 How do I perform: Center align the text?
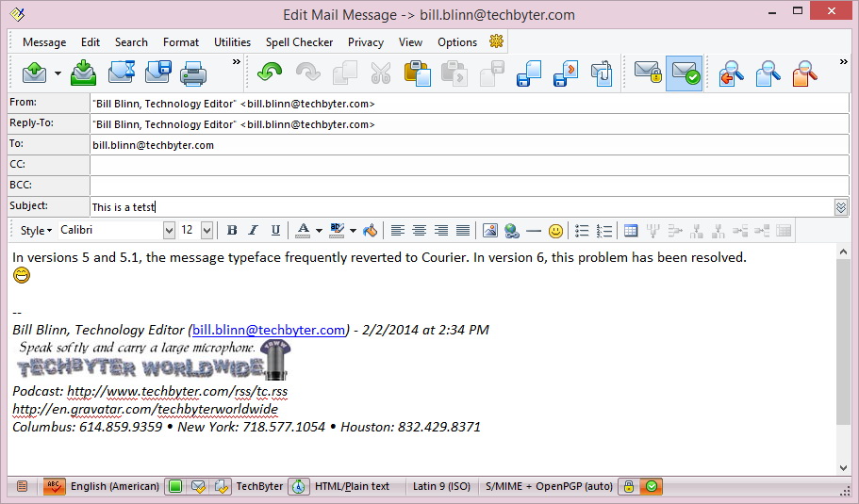(x=419, y=231)
